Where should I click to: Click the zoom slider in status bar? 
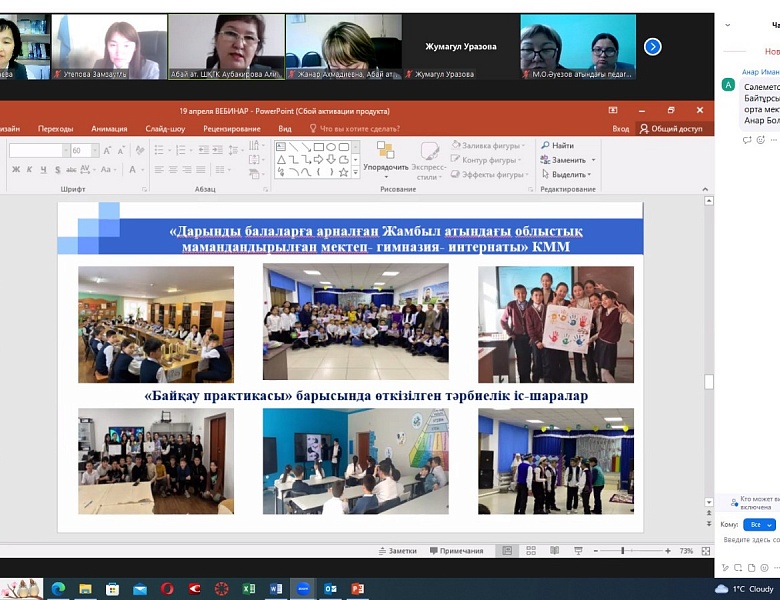coord(622,551)
